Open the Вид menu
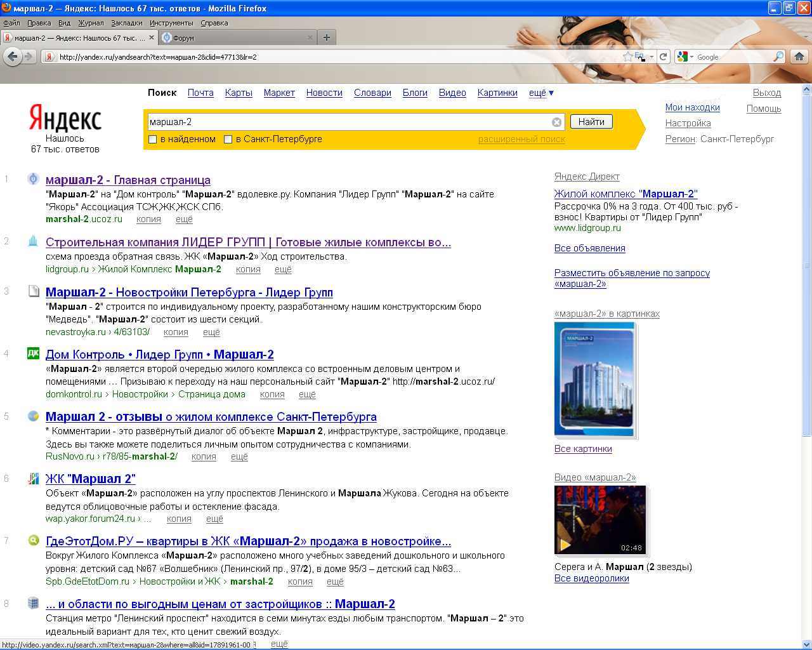The image size is (812, 650). click(x=64, y=23)
